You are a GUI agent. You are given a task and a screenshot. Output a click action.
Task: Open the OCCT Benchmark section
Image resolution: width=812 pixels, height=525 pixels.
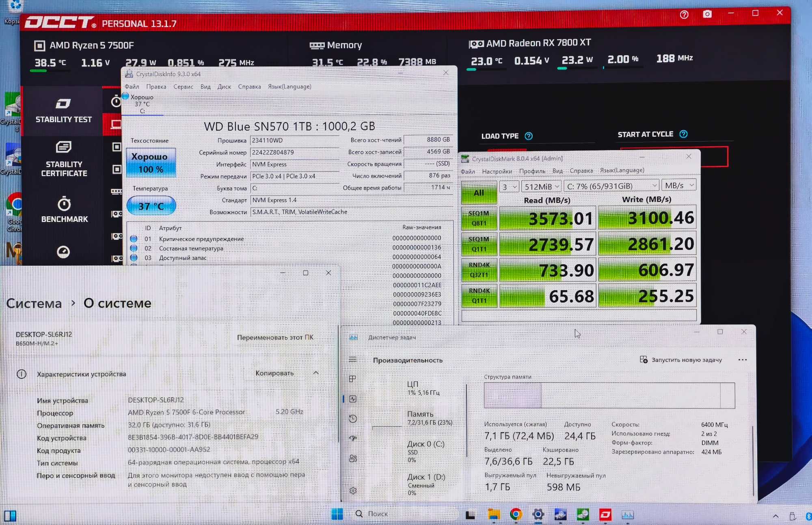(64, 210)
